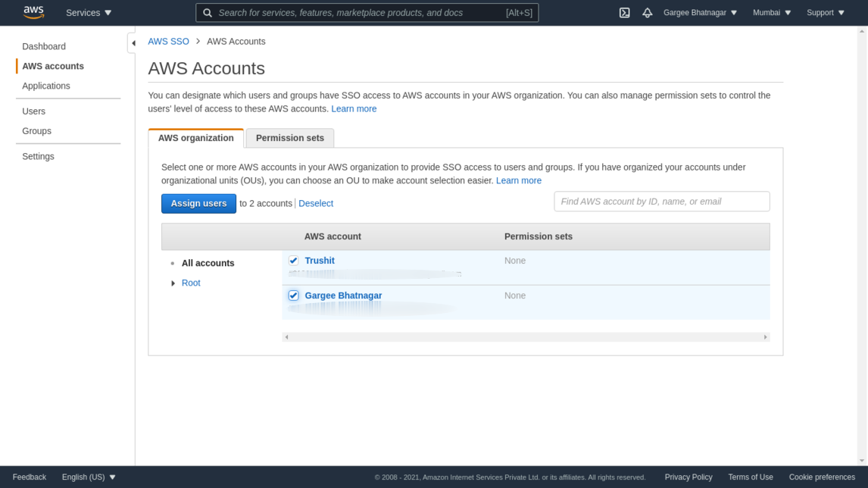The image size is (868, 488).
Task: Open Users in the sidebar
Action: (x=34, y=111)
